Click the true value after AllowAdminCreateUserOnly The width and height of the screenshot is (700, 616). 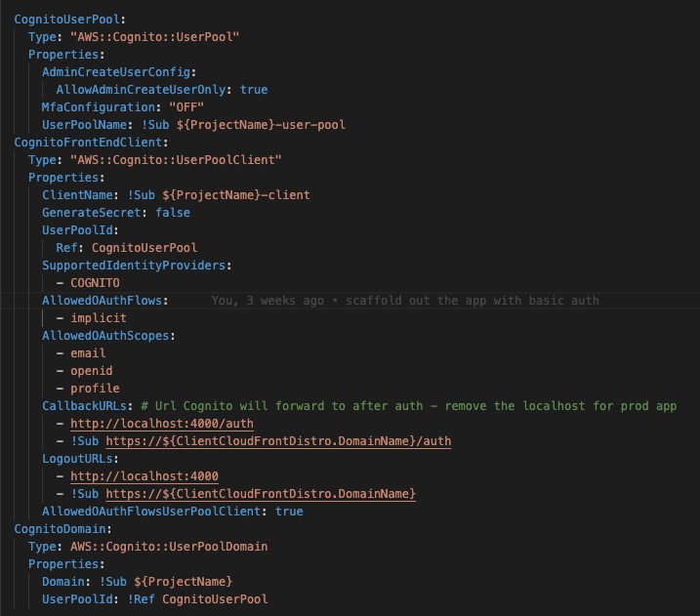coord(254,90)
